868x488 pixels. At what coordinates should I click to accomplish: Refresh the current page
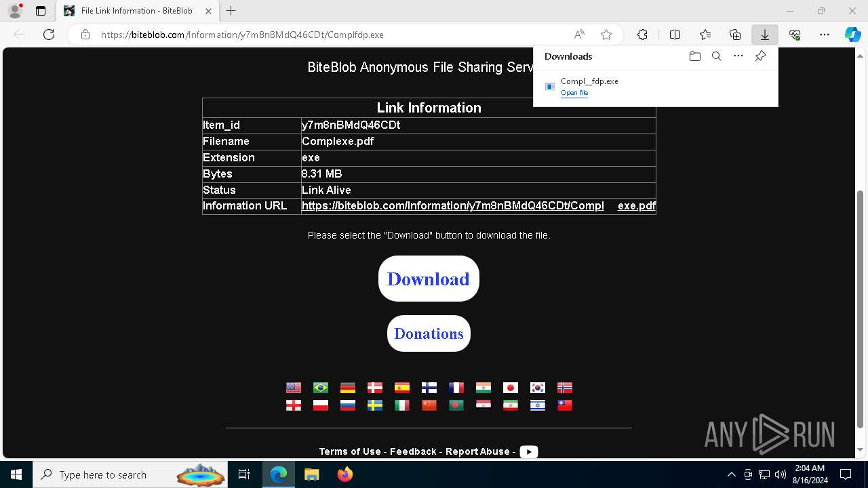pos(49,35)
